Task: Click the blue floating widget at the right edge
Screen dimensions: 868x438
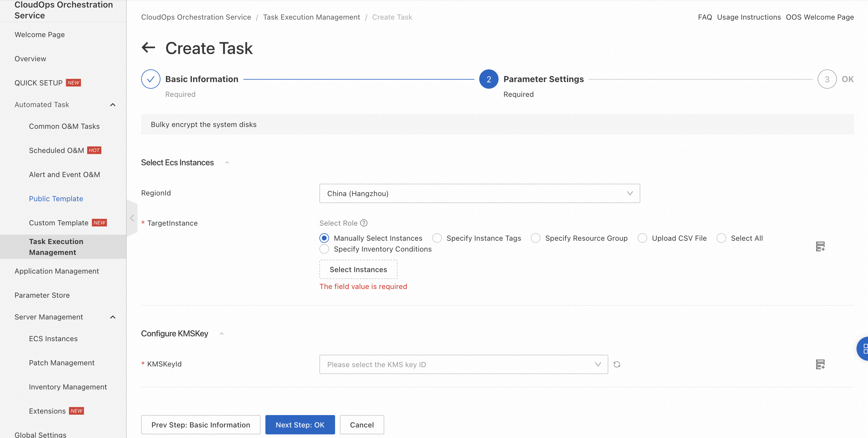Action: (863, 348)
